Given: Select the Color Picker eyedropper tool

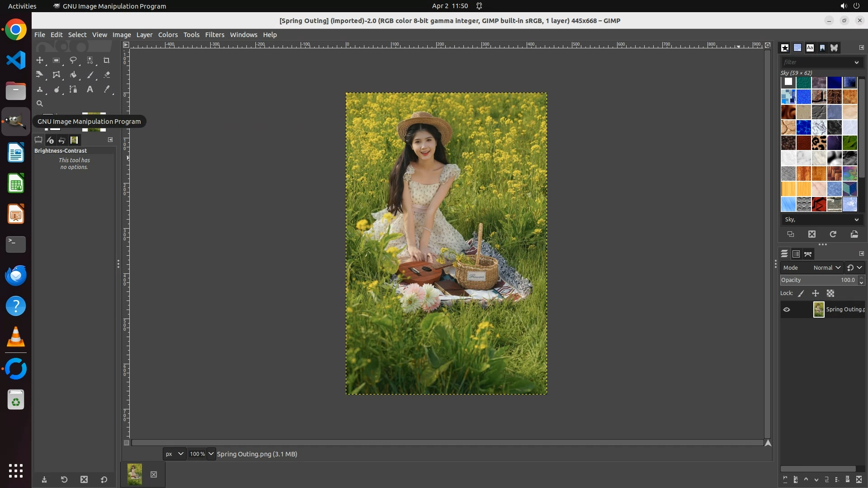Looking at the screenshot, I should [x=107, y=89].
